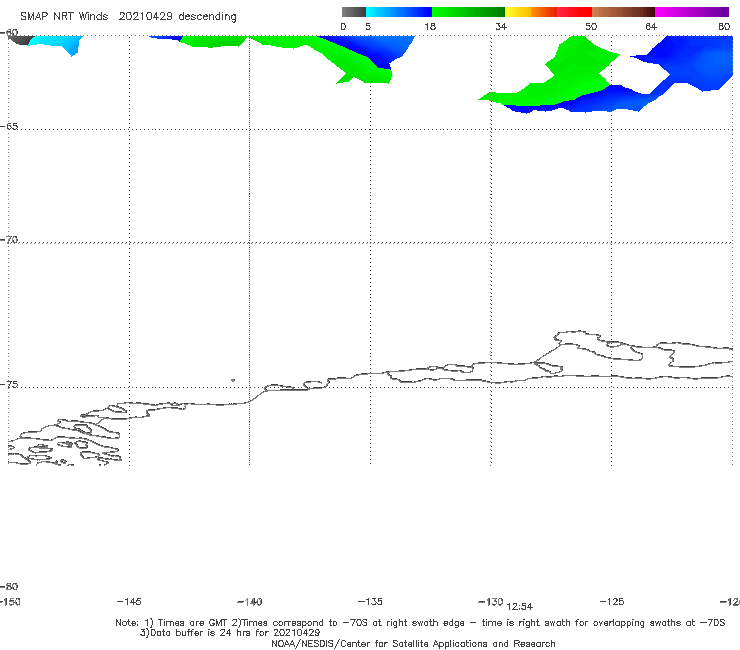Click the brown segment of the colorbar

[623, 12]
